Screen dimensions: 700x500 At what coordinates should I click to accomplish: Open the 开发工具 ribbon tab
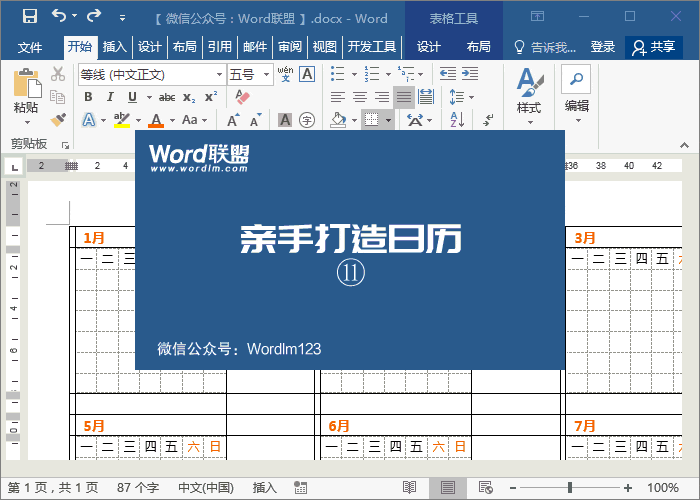(x=371, y=46)
